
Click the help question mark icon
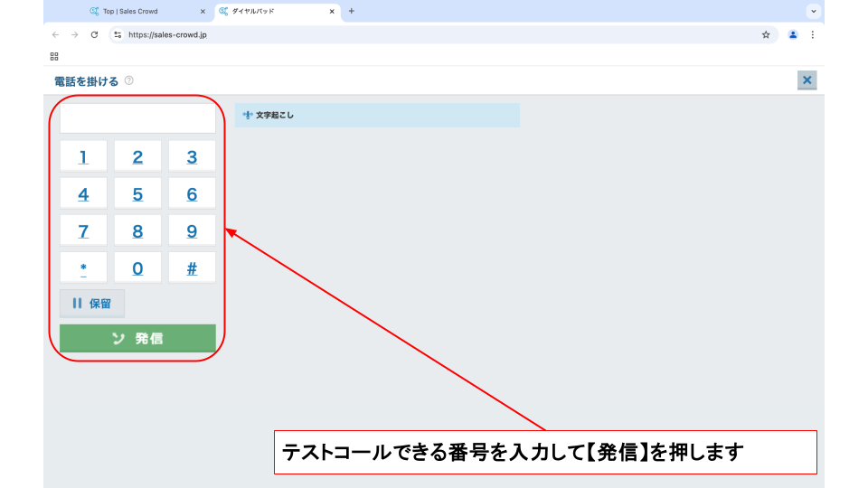[x=129, y=81]
